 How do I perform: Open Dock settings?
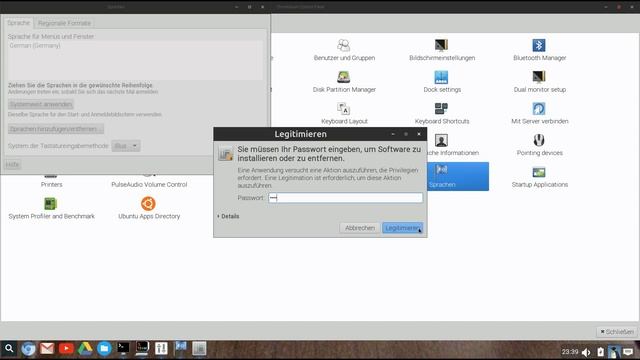tap(442, 82)
